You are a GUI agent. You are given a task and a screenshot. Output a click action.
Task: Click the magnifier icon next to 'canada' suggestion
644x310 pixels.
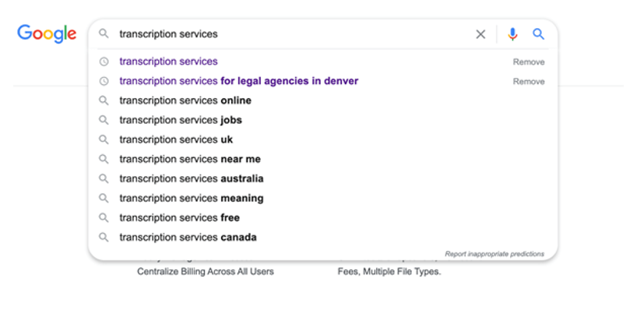[x=104, y=238]
